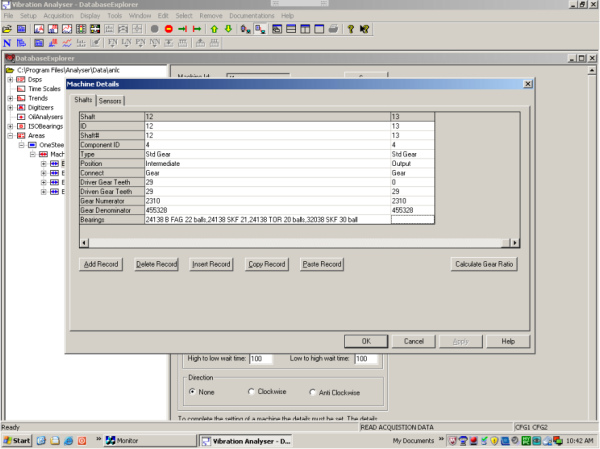This screenshot has width=600, height=449.
Task: Click the gray record circle toolbar icon
Action: [x=155, y=29]
